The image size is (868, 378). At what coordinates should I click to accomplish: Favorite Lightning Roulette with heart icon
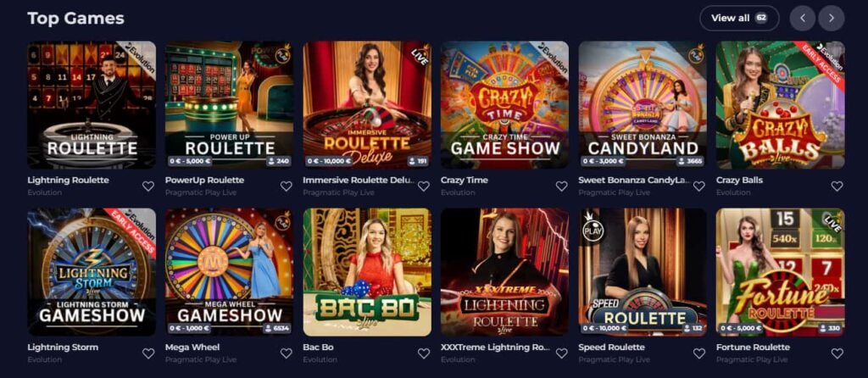pyautogui.click(x=148, y=186)
